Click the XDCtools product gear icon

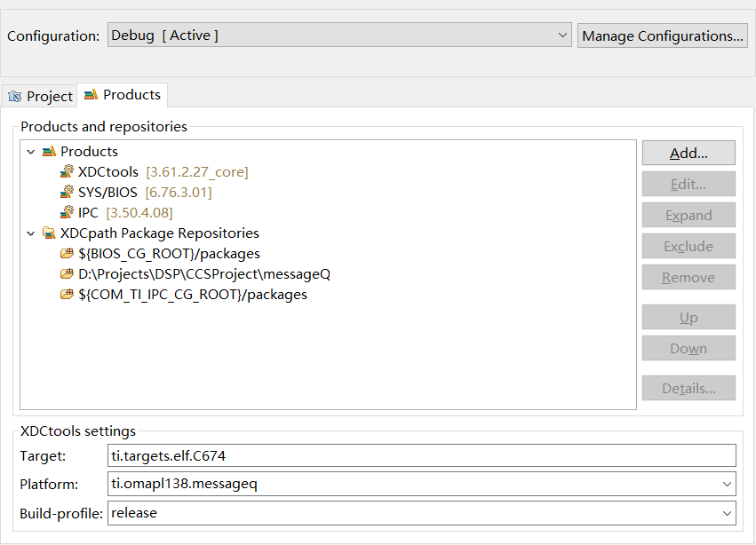pos(68,172)
